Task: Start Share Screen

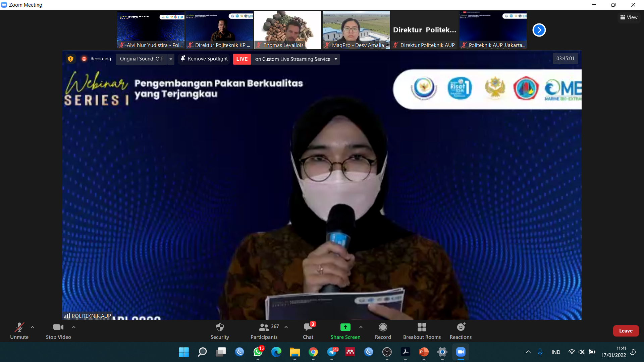Action: [x=345, y=330]
